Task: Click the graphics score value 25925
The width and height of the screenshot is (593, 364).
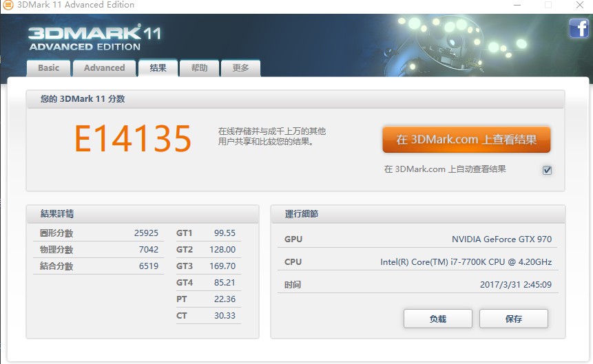Action: [x=146, y=233]
